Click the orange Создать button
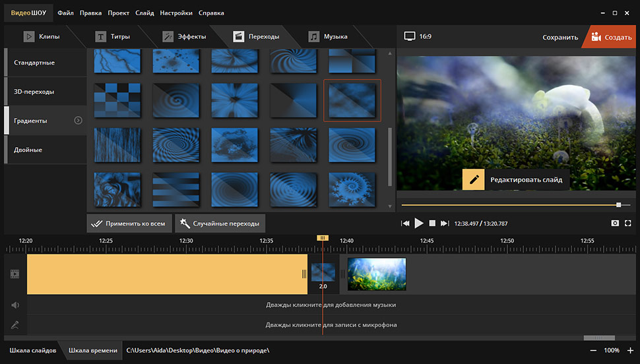 (611, 37)
